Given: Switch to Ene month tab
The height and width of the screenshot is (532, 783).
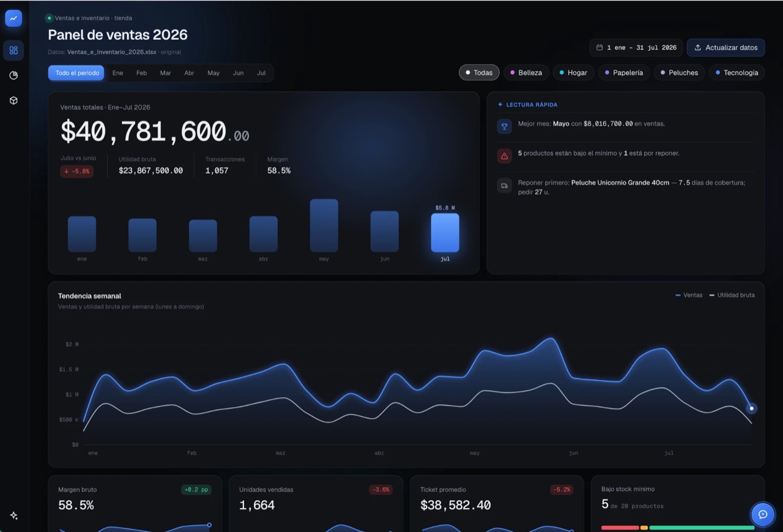Looking at the screenshot, I should (x=117, y=73).
